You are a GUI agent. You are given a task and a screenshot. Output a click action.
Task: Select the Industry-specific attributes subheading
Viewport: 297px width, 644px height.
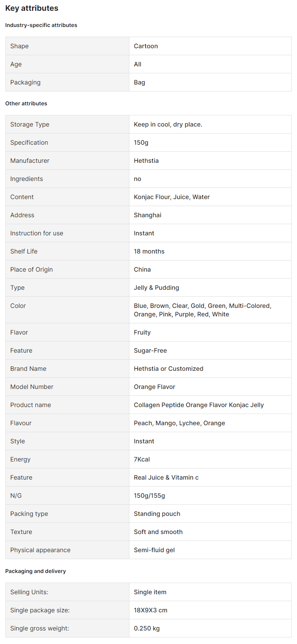pos(41,25)
